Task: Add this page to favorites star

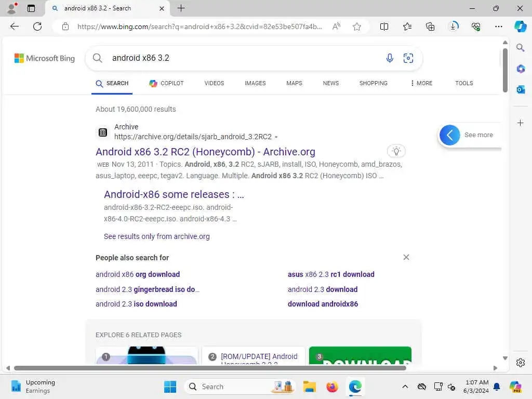Action: [x=356, y=26]
